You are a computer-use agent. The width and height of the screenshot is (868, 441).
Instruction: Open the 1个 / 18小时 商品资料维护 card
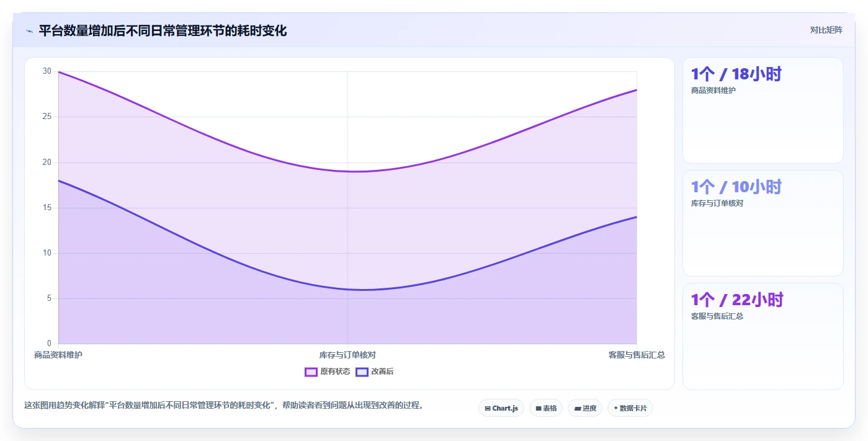click(x=763, y=110)
